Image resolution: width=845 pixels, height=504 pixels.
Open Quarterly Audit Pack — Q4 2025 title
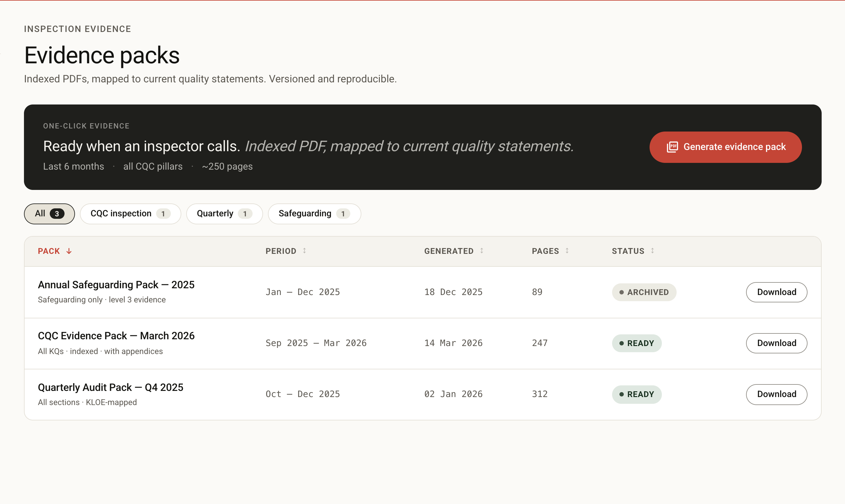tap(111, 387)
